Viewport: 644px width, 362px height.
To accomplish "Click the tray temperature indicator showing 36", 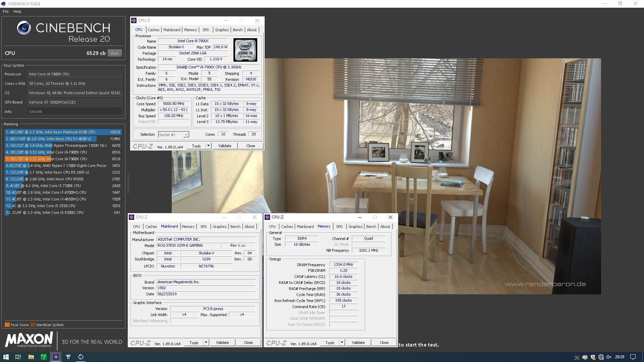I will (577, 357).
